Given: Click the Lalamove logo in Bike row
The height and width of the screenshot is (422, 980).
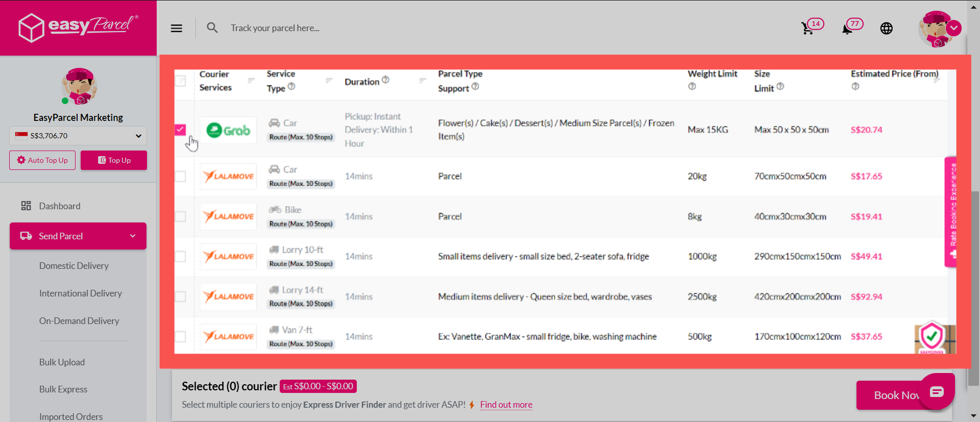Looking at the screenshot, I should click(x=228, y=216).
